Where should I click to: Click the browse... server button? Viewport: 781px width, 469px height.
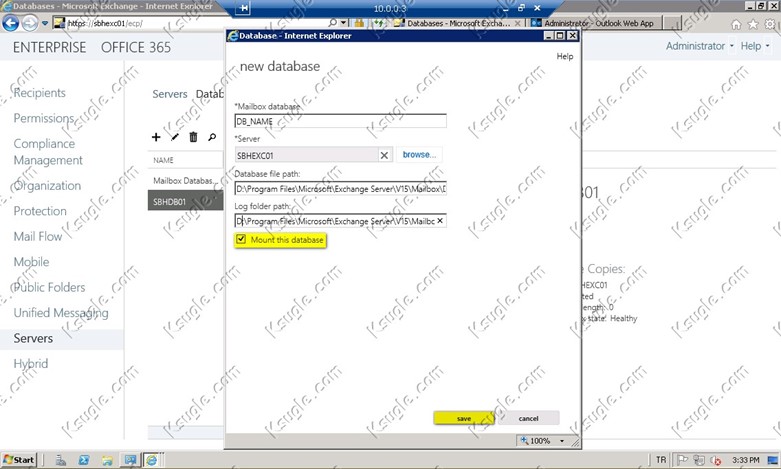[x=419, y=154]
